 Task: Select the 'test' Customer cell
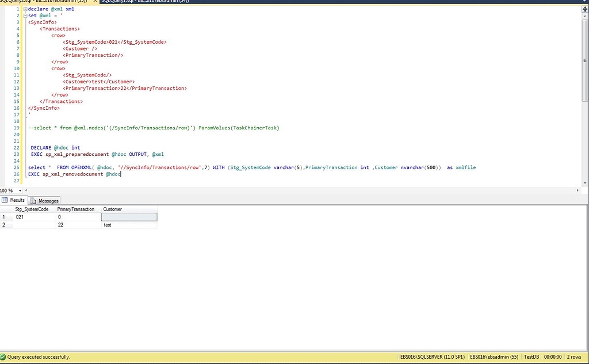coord(129,225)
